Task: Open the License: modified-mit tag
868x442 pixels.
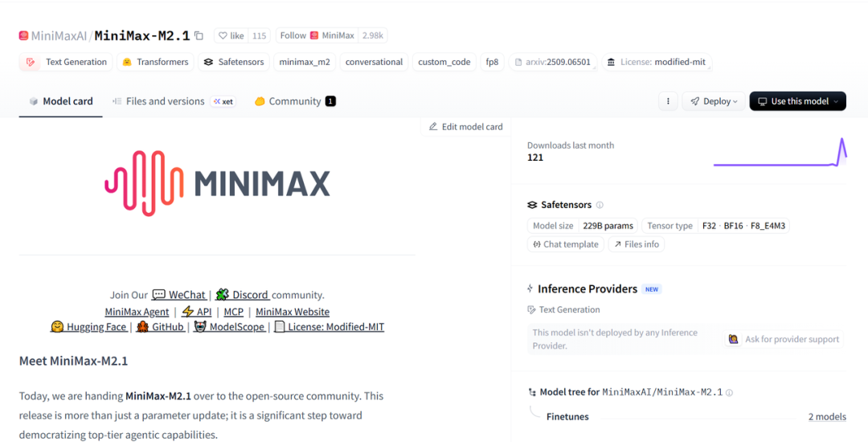Action: [x=657, y=62]
